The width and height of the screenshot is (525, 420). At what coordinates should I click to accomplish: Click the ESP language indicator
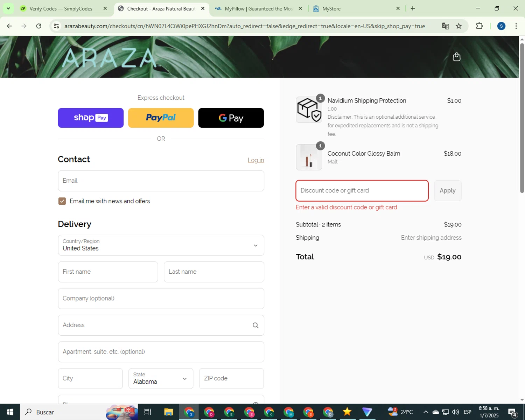[467, 412]
